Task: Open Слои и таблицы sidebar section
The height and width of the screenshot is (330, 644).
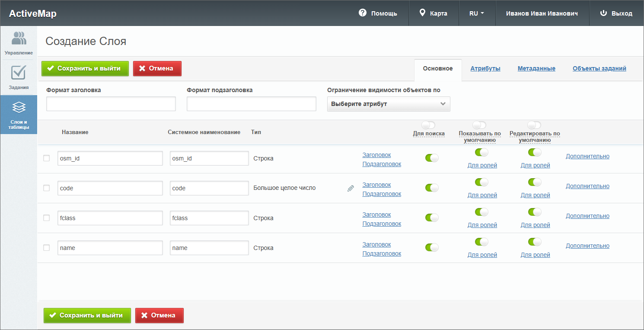Action: [x=19, y=115]
